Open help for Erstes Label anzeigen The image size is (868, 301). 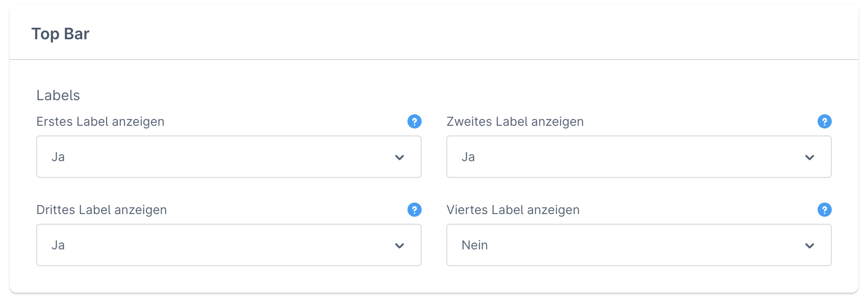click(414, 121)
